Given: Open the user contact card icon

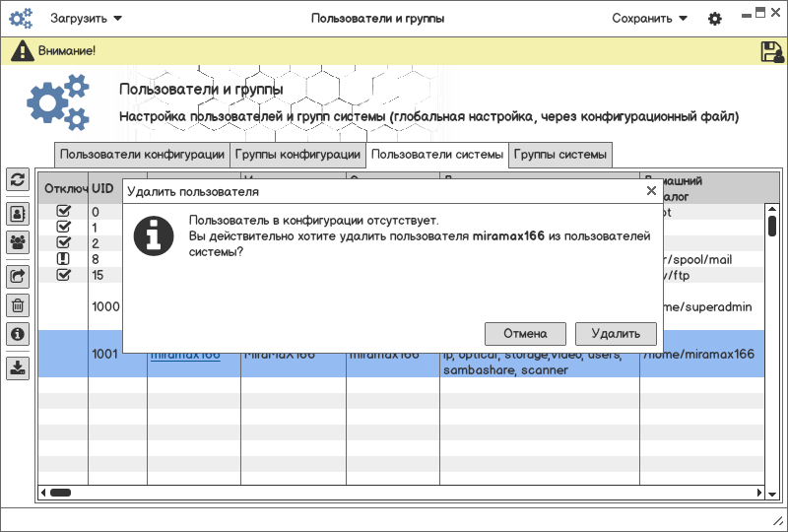Looking at the screenshot, I should (18, 213).
